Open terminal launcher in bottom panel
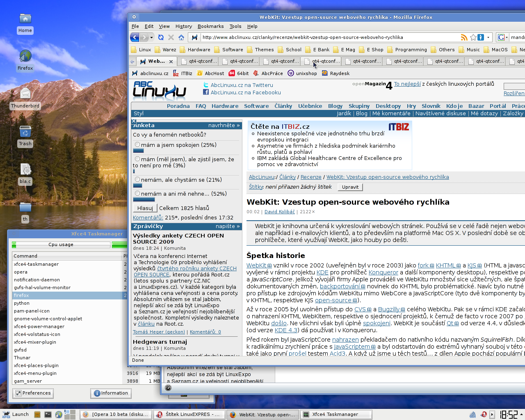Screen dimensions: 525x420 (48, 415)
